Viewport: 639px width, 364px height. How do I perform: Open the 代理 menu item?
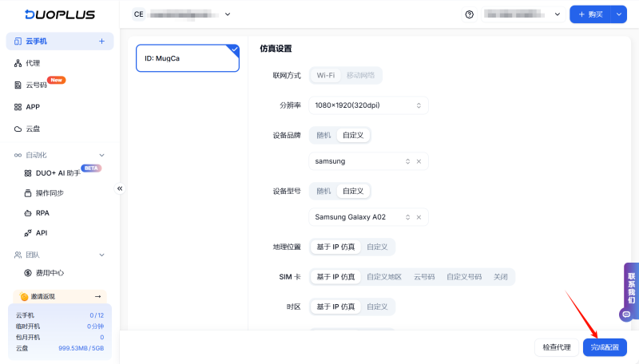tap(33, 63)
